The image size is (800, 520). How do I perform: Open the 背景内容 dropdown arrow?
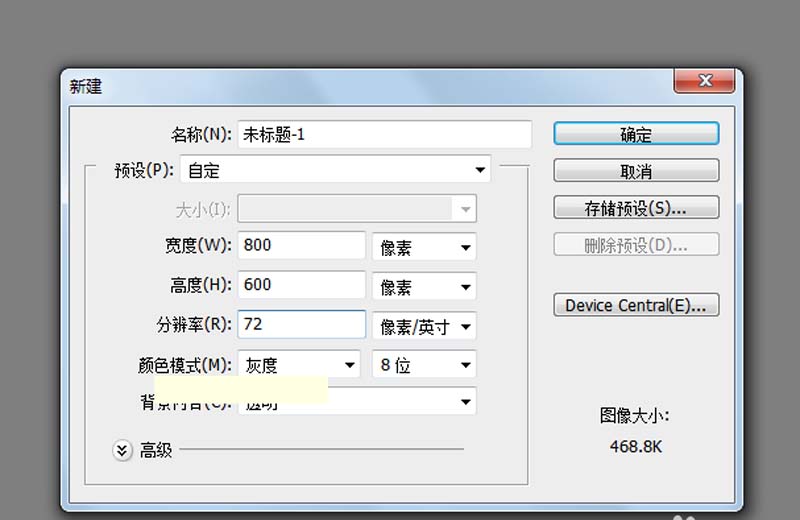465,402
